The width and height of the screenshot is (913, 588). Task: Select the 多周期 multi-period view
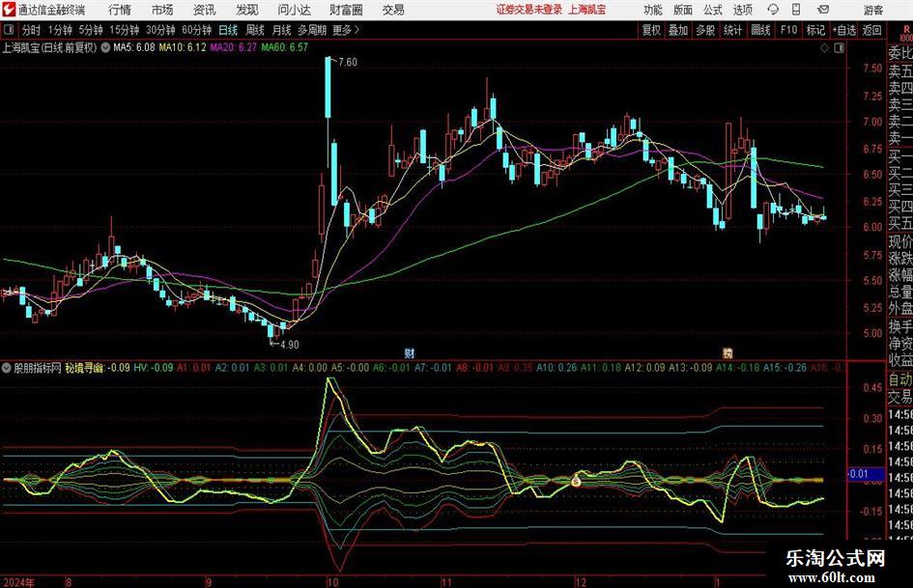[x=312, y=30]
